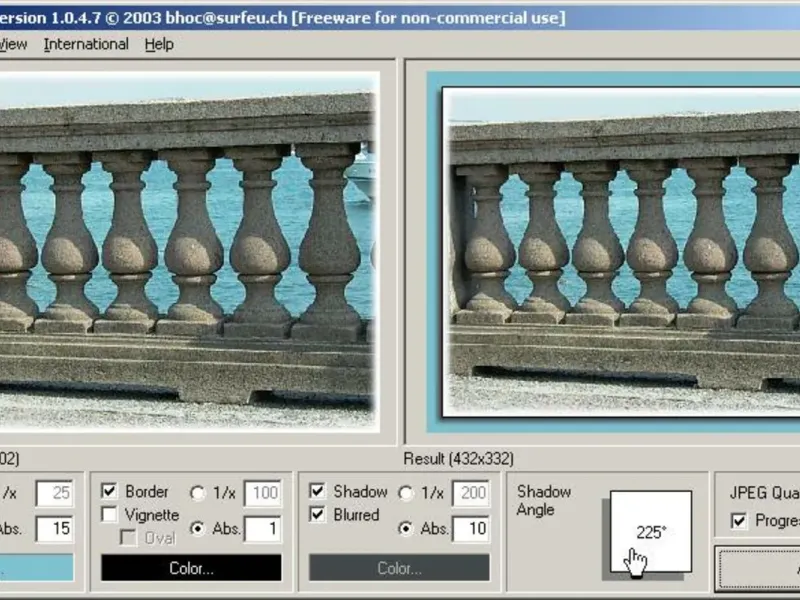Toggle the Blurred shadow checkbox

coord(317,514)
